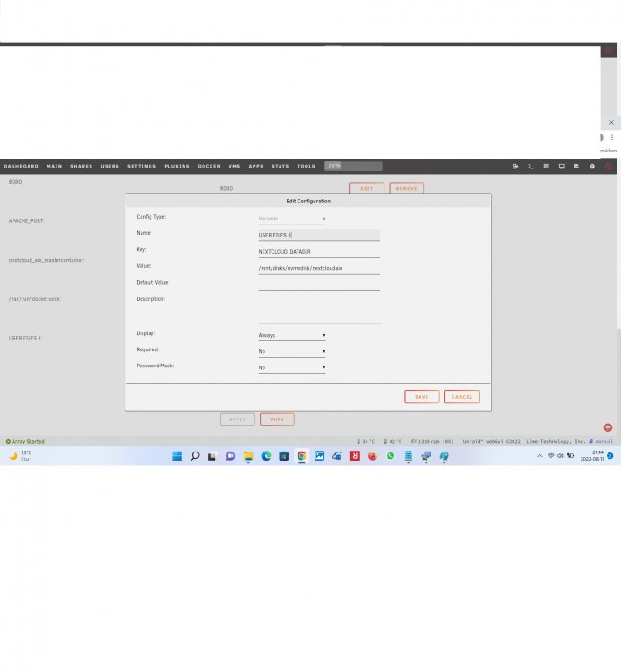Viewport: 621px width, 672px height.
Task: Click the Array Started status text
Action: pyautogui.click(x=25, y=441)
